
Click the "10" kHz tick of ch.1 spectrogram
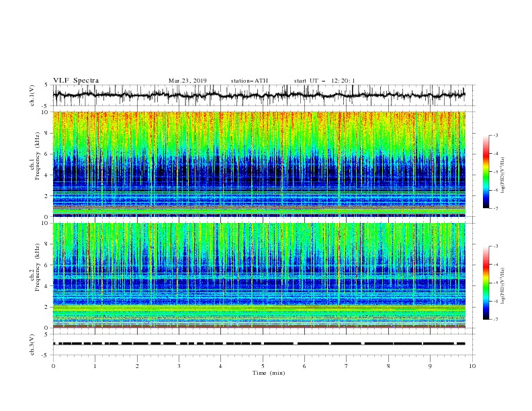[x=46, y=112]
